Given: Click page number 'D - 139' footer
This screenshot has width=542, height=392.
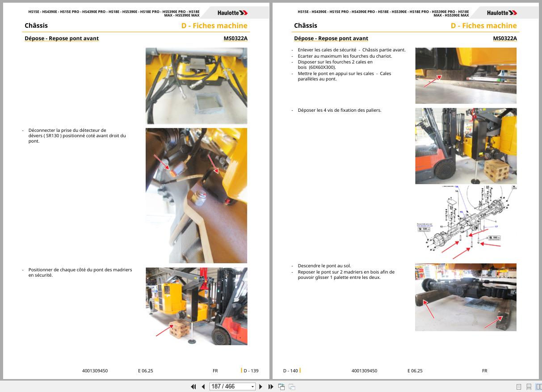Looking at the screenshot, I should pyautogui.click(x=251, y=371).
